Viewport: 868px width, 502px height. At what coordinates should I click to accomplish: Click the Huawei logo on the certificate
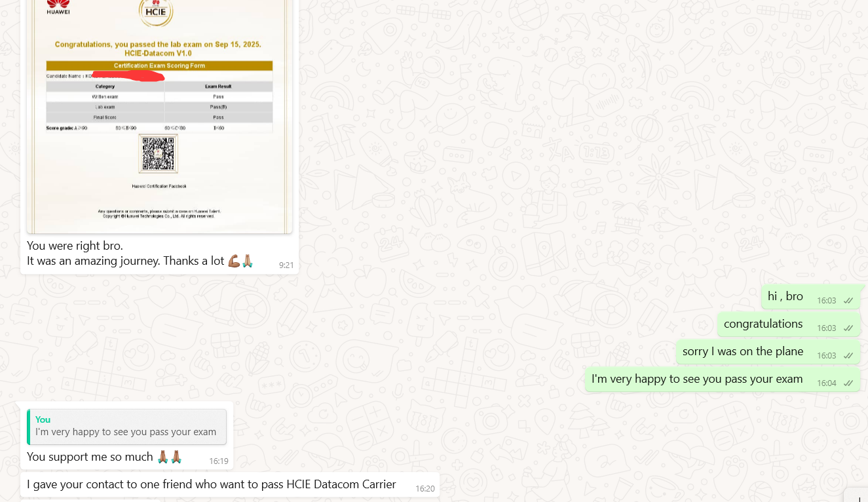(58, 7)
